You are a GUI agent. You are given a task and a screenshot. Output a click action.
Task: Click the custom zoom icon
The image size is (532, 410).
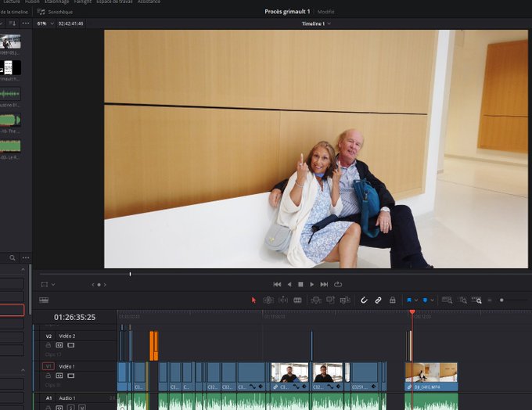tap(476, 300)
